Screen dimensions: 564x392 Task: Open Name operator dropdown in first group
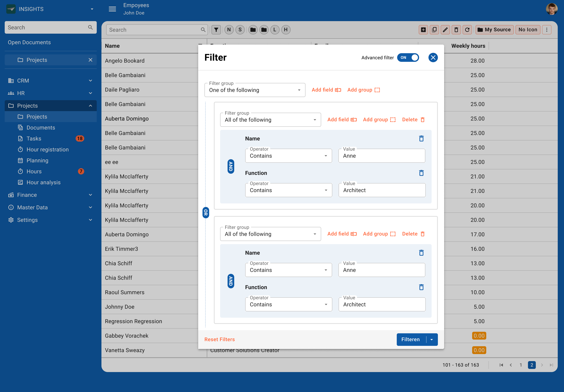click(289, 156)
